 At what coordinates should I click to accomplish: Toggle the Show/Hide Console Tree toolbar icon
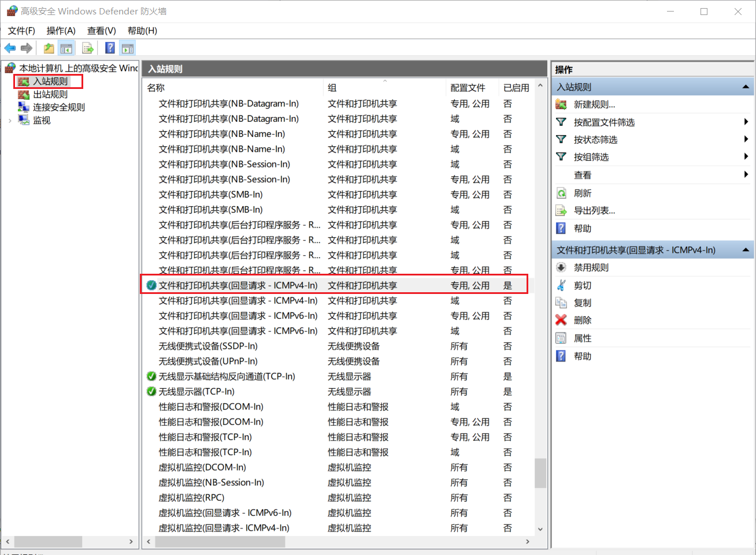[66, 49]
